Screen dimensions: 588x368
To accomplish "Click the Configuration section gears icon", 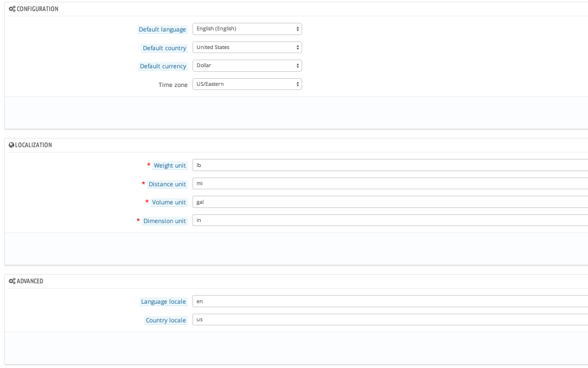I will point(12,9).
